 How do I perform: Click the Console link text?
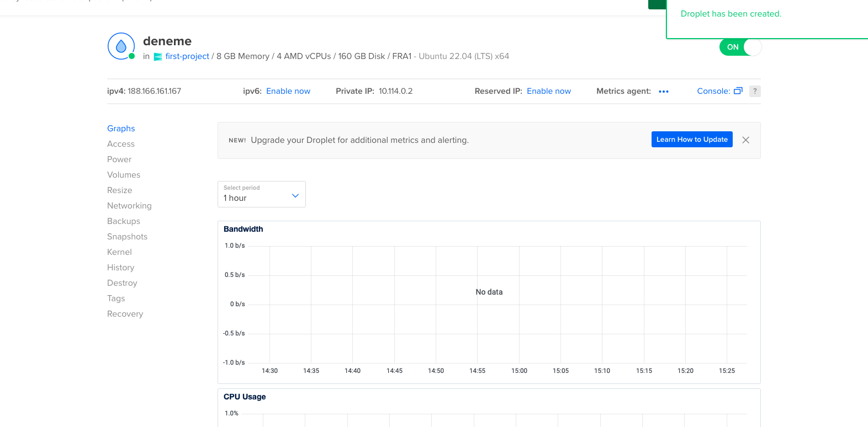click(713, 92)
